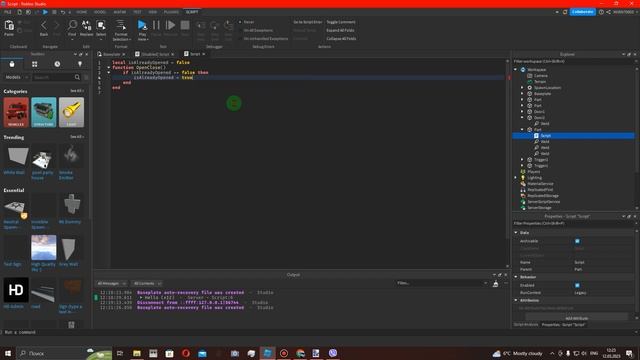Click See All next to Categories
Image resolution: width=640 pixels, height=360 pixels.
(76, 91)
